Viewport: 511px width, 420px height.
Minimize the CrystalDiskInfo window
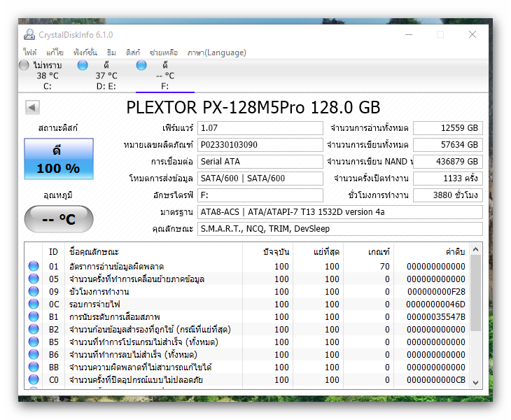pyautogui.click(x=409, y=34)
